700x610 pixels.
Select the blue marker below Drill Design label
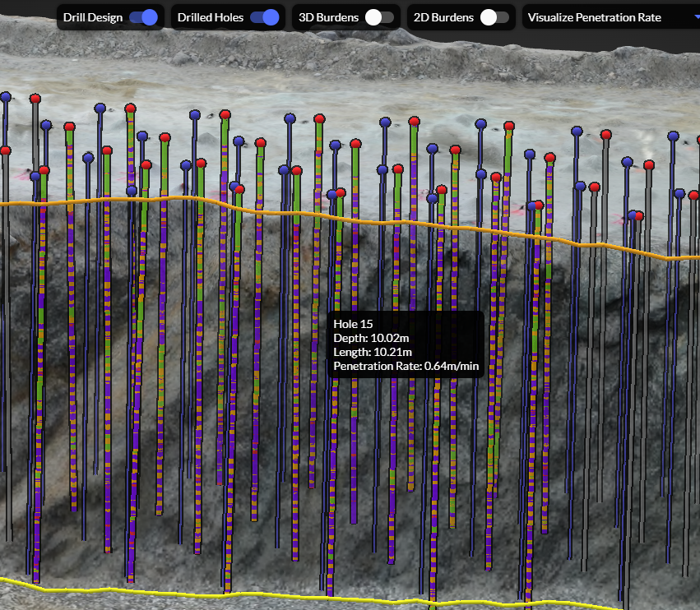point(100,109)
